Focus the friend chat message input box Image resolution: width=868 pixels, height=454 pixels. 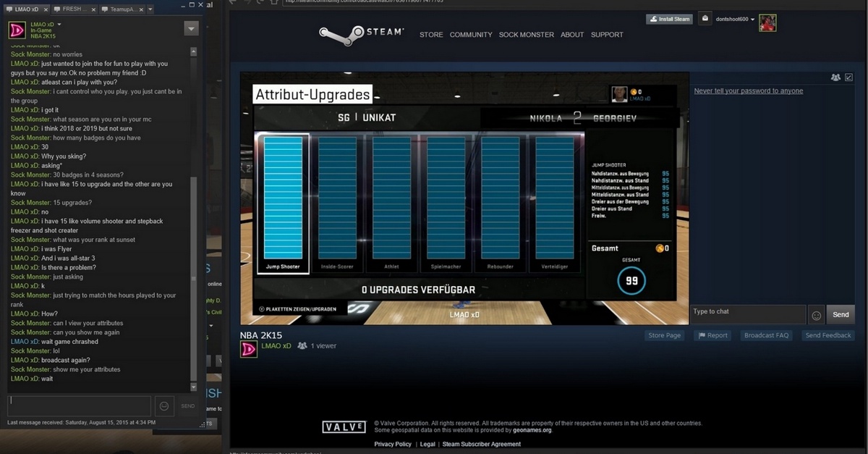79,405
